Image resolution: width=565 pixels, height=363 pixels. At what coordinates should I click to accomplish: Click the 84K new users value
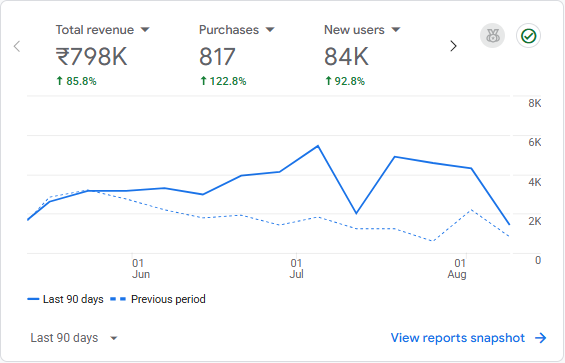pos(346,57)
